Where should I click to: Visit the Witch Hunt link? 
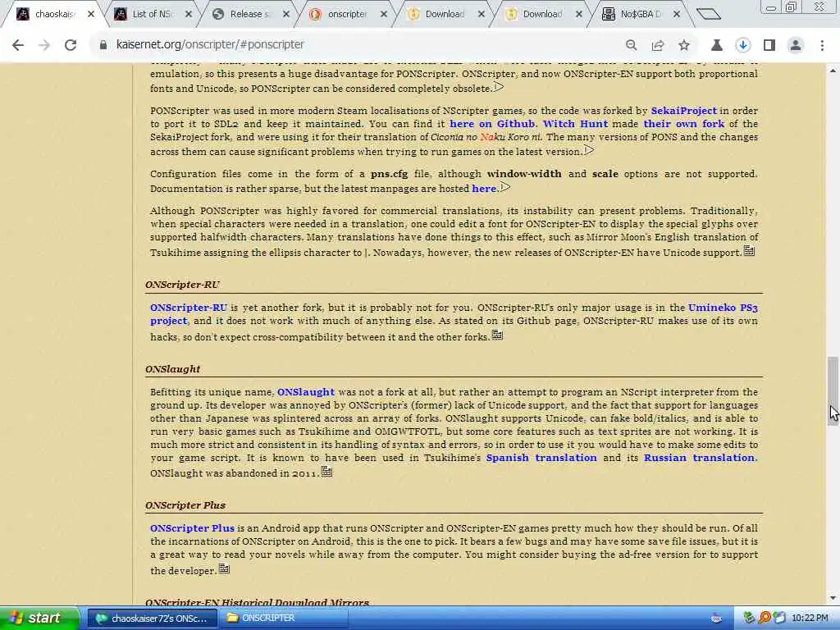click(575, 124)
